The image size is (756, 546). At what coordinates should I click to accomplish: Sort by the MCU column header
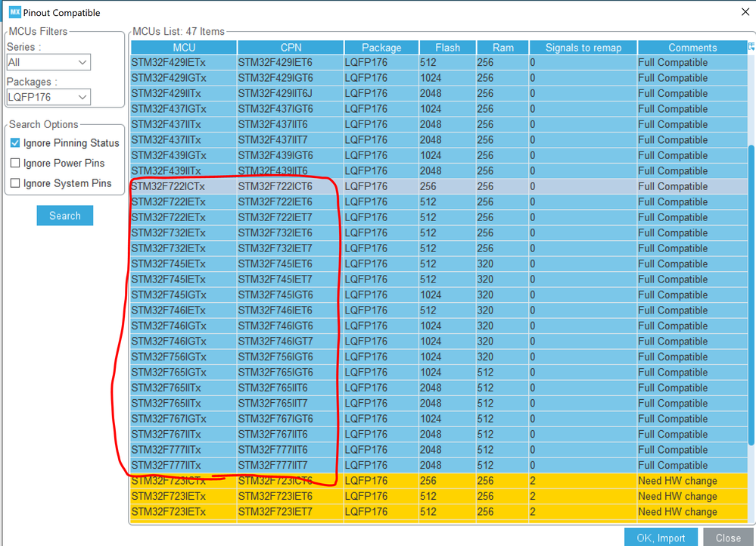(184, 47)
